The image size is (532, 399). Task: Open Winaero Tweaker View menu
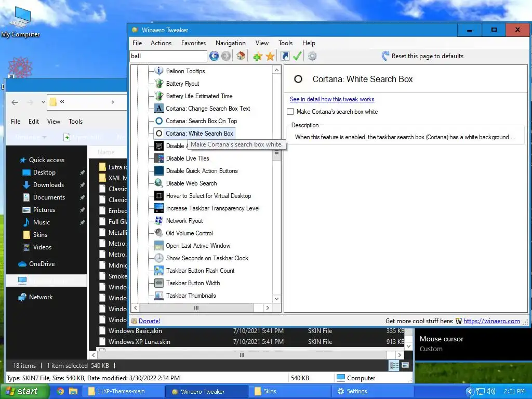[x=262, y=43]
